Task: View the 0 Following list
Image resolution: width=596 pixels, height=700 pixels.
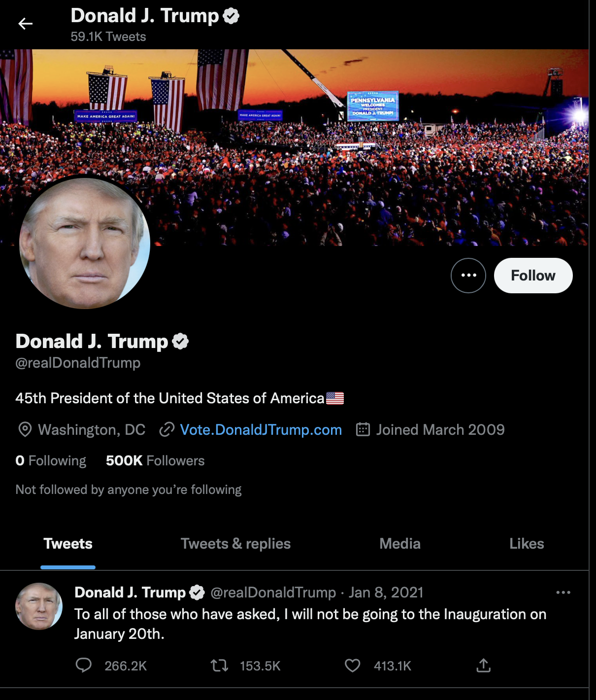Action: point(51,460)
